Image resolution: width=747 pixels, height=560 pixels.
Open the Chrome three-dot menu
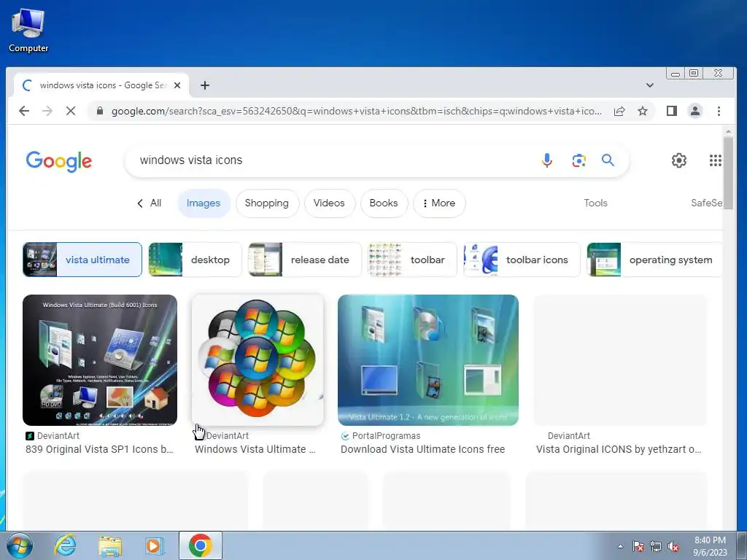click(719, 111)
